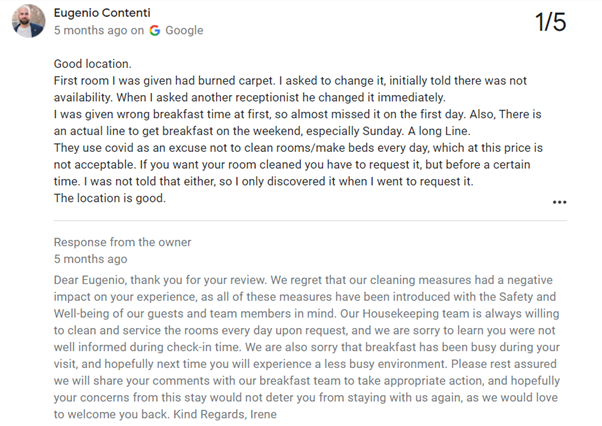Viewport: 602px width, 426px height.
Task: Open Eugenio Contenti's profile photo
Action: click(x=28, y=21)
